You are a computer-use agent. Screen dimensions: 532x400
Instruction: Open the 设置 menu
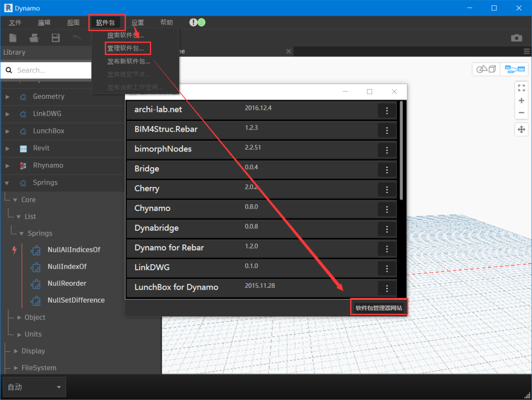[137, 23]
